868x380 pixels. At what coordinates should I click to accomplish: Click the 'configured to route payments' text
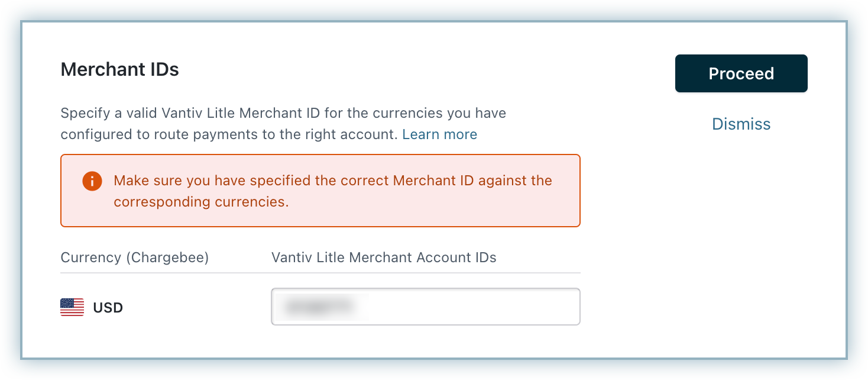(x=229, y=134)
